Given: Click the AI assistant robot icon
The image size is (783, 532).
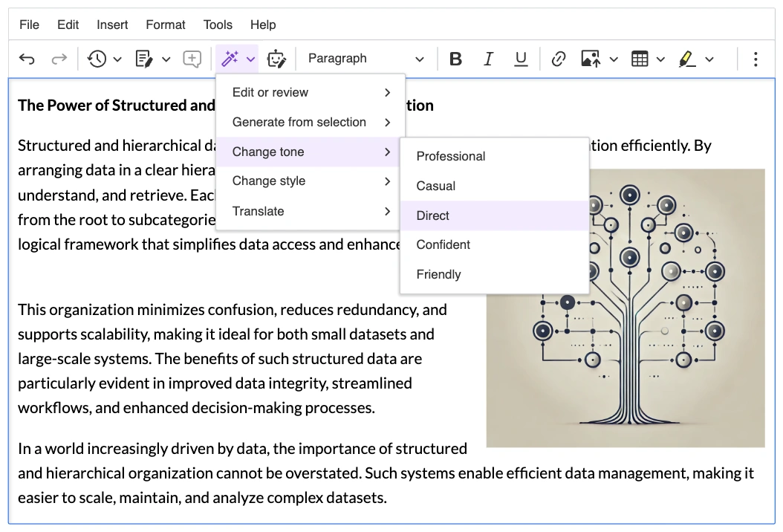Looking at the screenshot, I should point(276,59).
